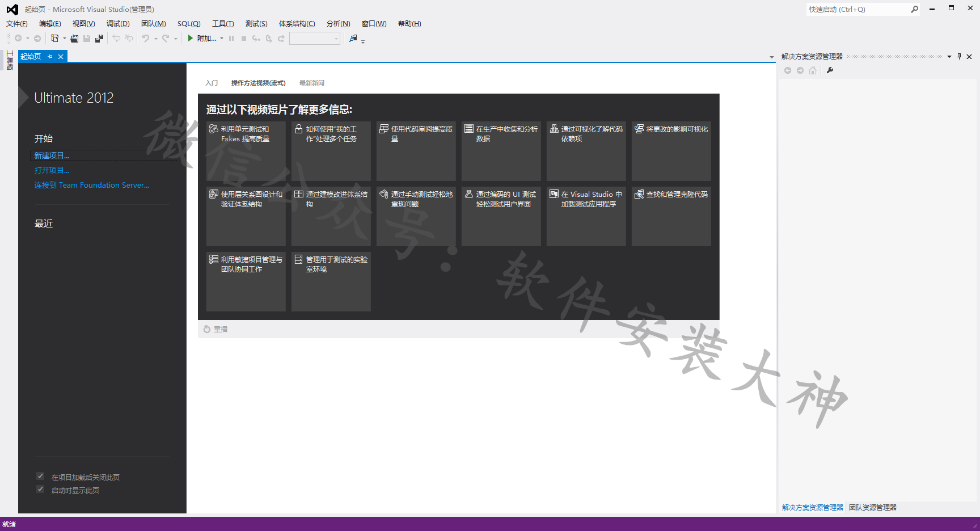
Task: Open the 文件(F) menu
Action: (17, 24)
